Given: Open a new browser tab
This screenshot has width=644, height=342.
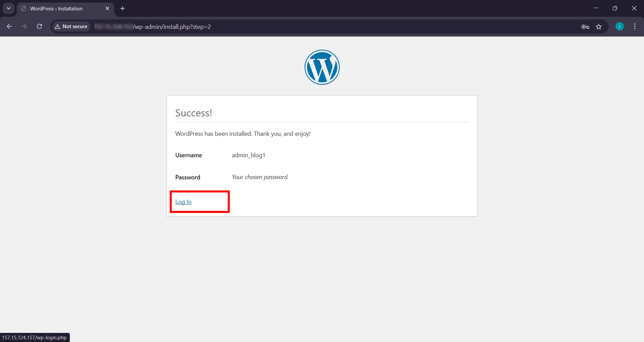Looking at the screenshot, I should tap(122, 8).
